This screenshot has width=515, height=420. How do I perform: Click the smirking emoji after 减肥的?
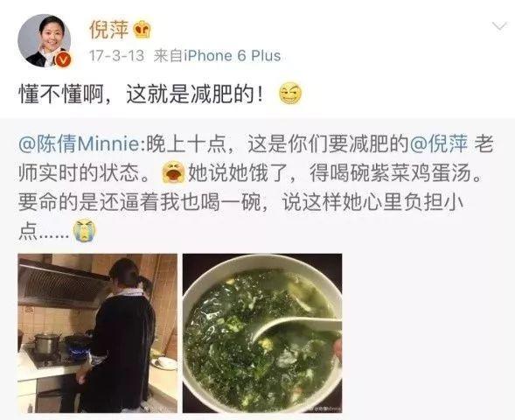[x=290, y=94]
